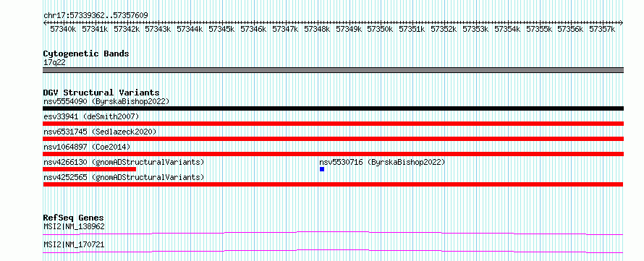644x261 pixels.
Task: Click the DGV Structural Variants track title
Action: pos(101,93)
